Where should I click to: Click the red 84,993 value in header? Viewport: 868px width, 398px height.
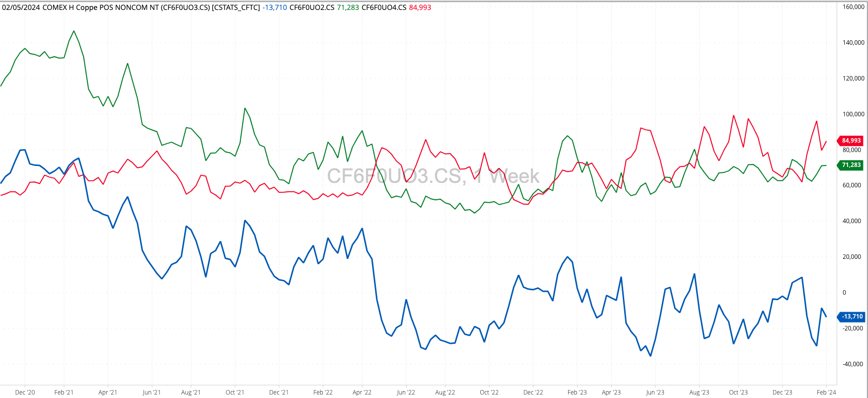pyautogui.click(x=420, y=7)
